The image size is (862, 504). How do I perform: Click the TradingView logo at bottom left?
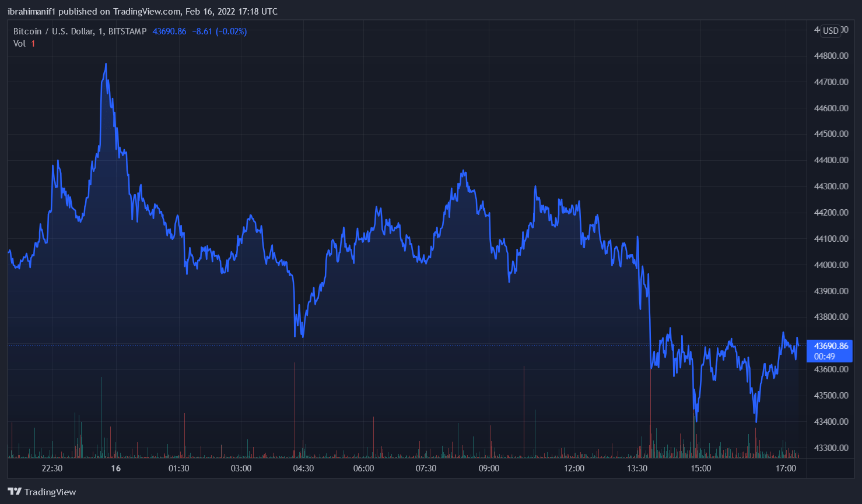click(42, 492)
